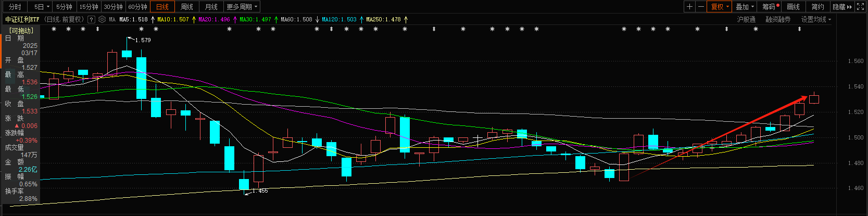Expand the 更多周期 dropdown

point(242,7)
